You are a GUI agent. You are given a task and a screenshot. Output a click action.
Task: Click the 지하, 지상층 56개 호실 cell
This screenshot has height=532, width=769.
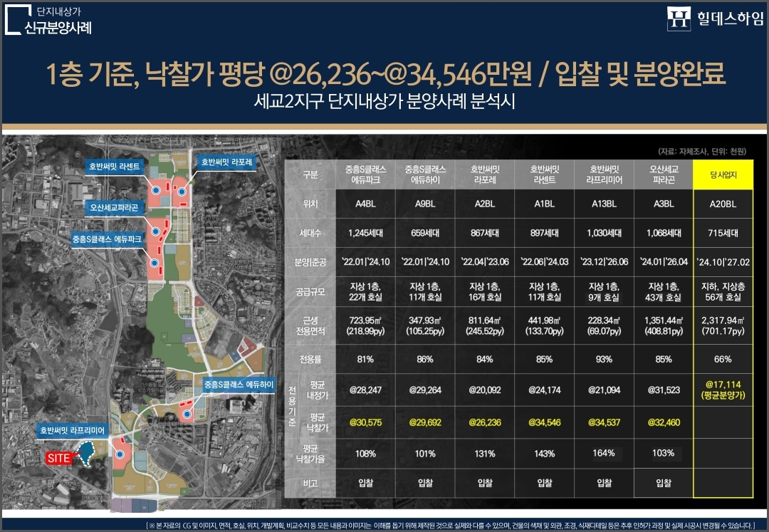(723, 292)
